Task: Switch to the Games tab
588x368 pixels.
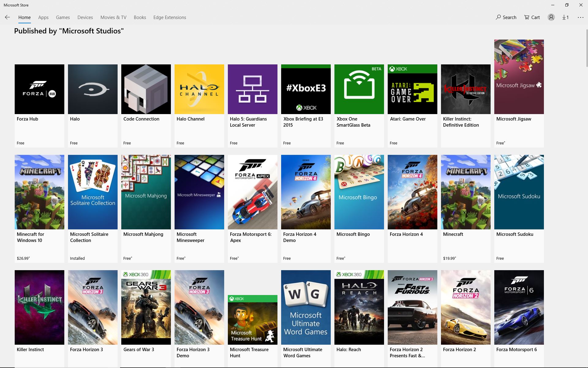Action: click(63, 17)
